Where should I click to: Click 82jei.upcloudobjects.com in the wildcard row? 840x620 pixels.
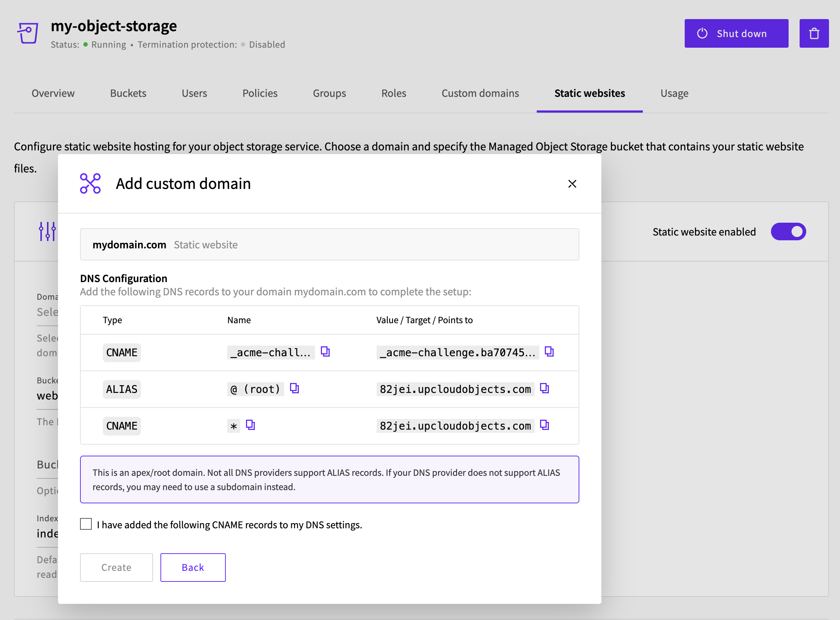pos(455,426)
